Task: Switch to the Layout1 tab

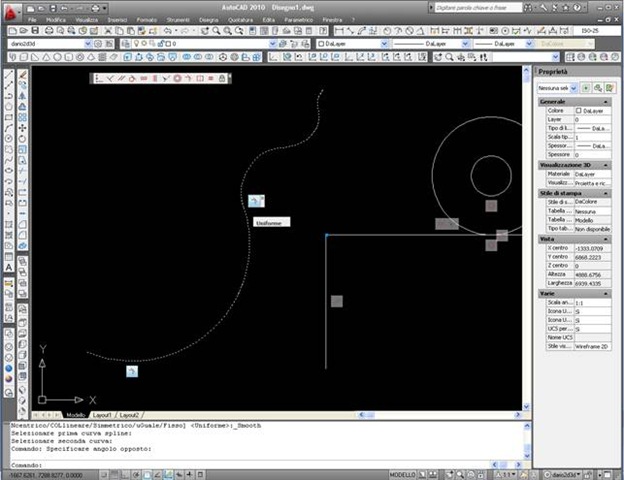Action: click(102, 415)
